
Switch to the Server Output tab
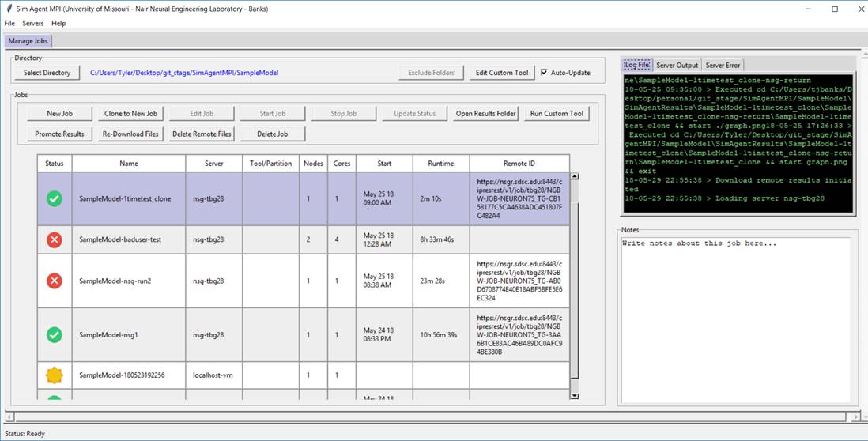677,65
